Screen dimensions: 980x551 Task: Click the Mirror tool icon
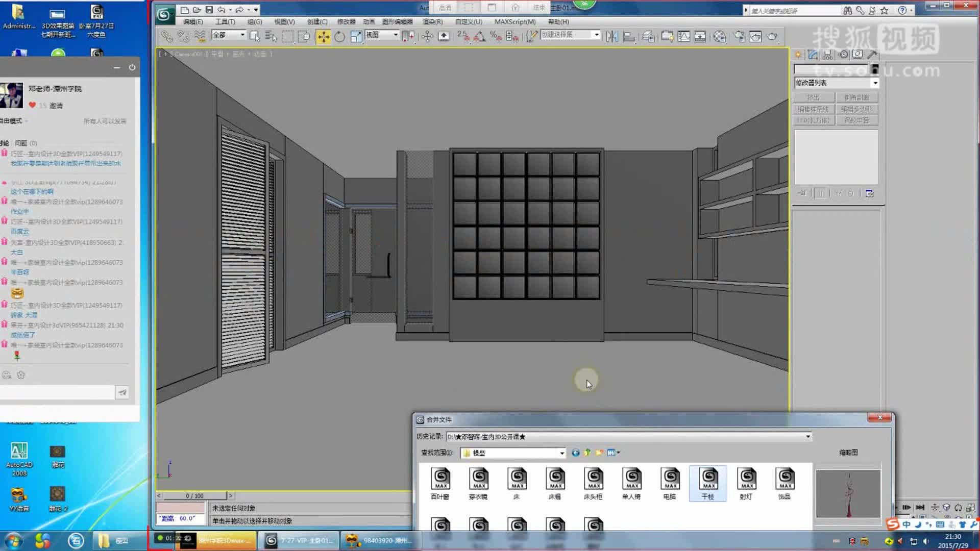click(612, 36)
